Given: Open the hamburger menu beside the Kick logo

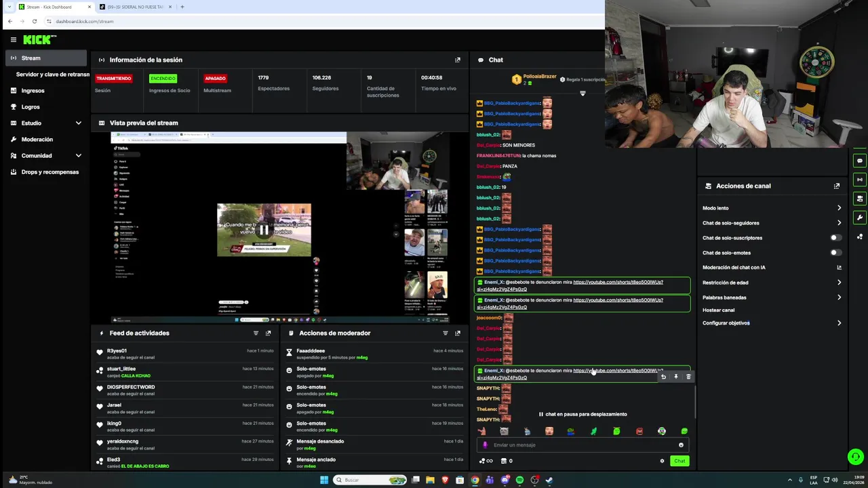Looking at the screenshot, I should point(13,39).
